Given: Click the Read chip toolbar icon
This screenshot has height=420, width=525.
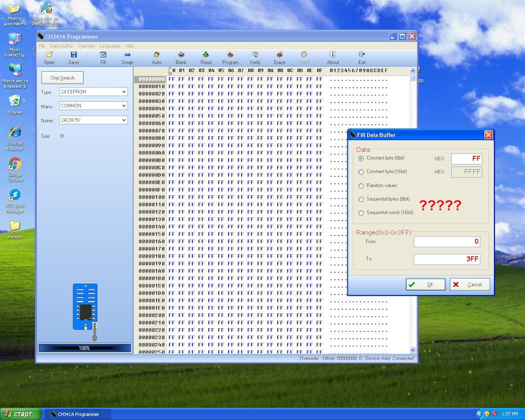Looking at the screenshot, I should (x=206, y=57).
